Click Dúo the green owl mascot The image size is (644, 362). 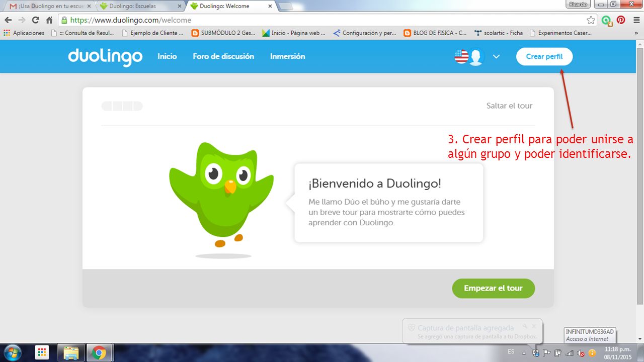221,195
